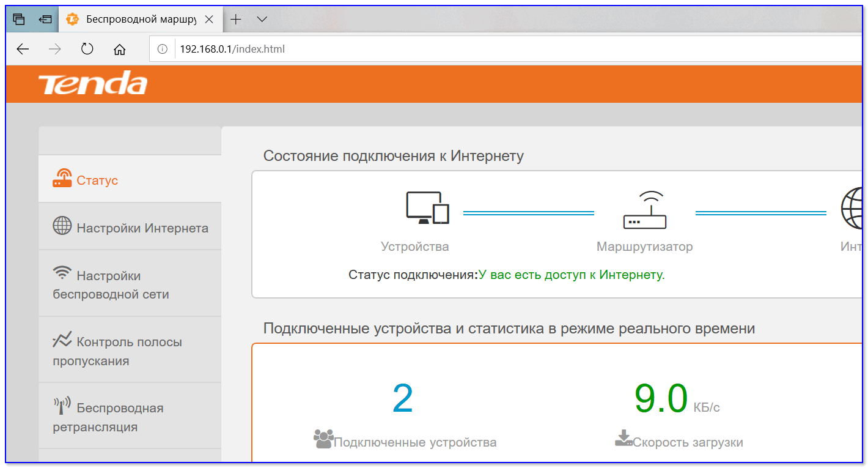Click the 9.0 КБ/с download speed value
This screenshot has height=468, width=868.
[x=677, y=398]
